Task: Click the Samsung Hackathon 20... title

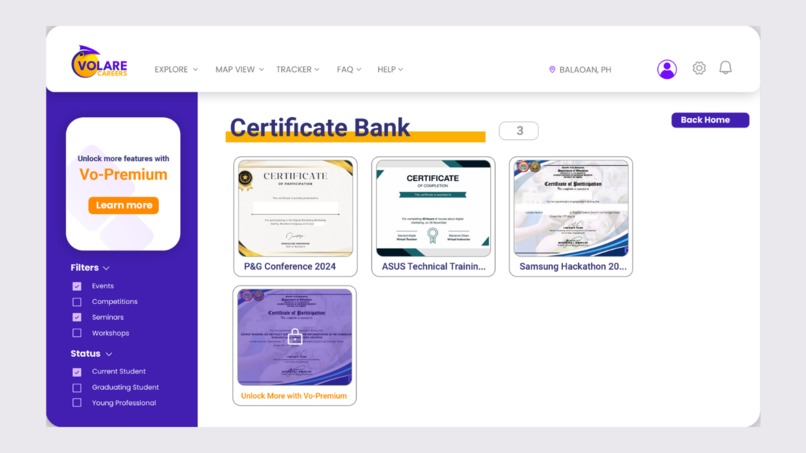Action: [573, 266]
